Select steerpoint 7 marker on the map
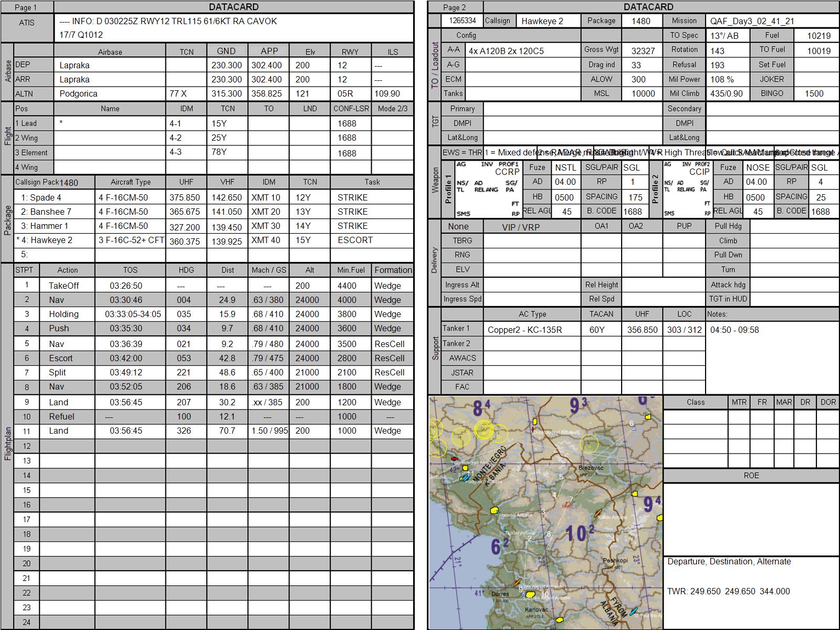This screenshot has height=630, width=840. (x=570, y=500)
